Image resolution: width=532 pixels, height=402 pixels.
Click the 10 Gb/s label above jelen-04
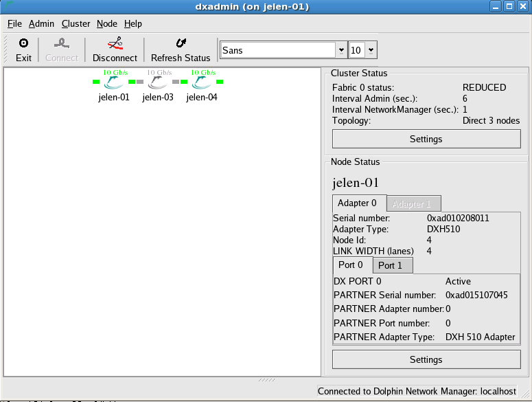point(203,72)
